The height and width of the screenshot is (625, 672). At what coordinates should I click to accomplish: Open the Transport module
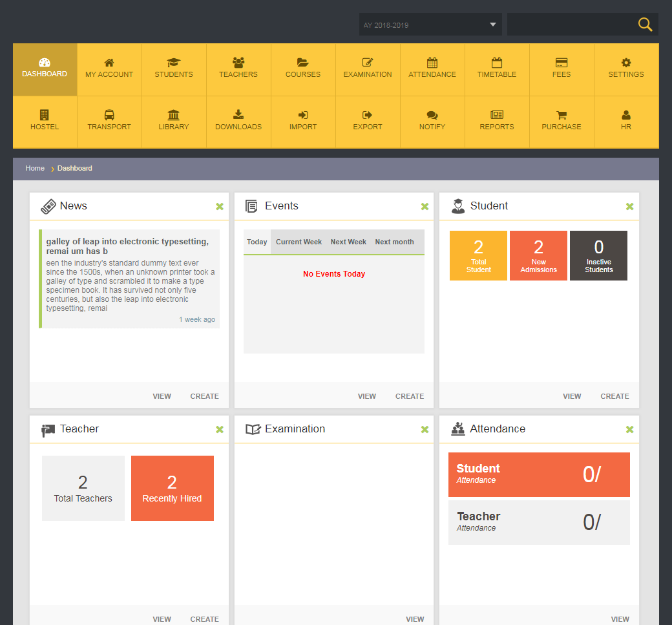(x=109, y=122)
